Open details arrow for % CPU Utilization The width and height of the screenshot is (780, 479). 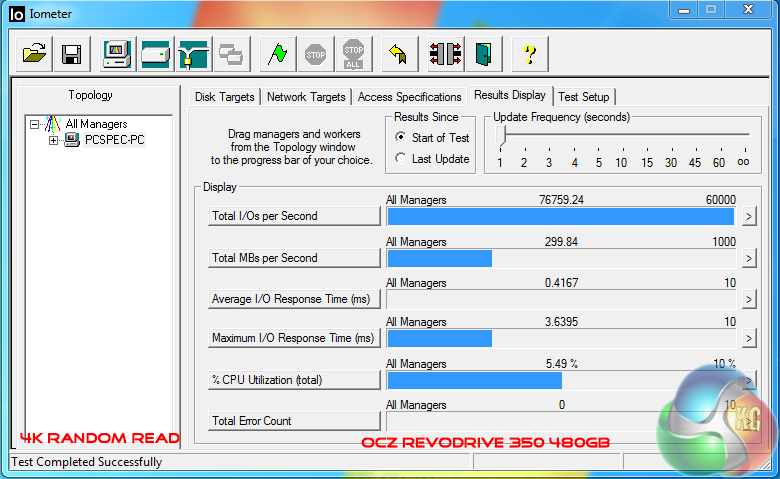[x=749, y=380]
